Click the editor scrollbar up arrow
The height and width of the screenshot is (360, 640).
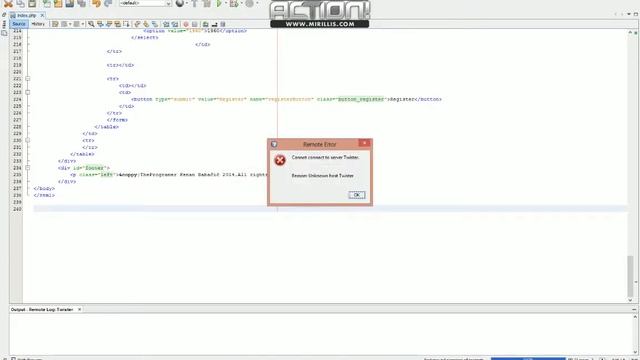click(x=630, y=32)
